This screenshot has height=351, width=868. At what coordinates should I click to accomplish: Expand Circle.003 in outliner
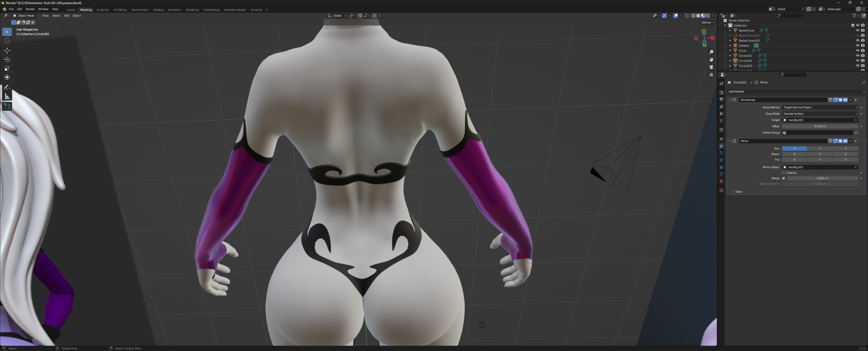730,66
